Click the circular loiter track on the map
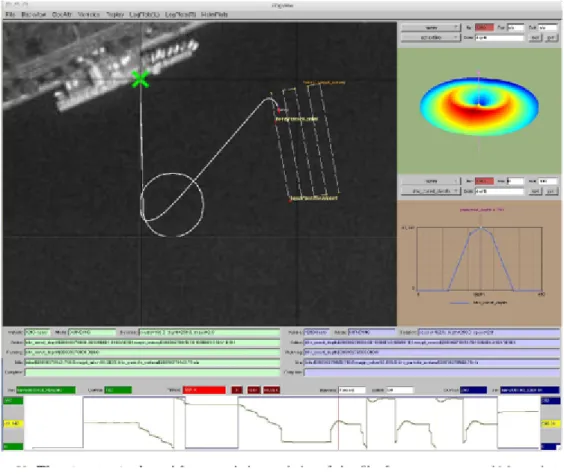Screen dimensions: 564x474 coord(172,205)
